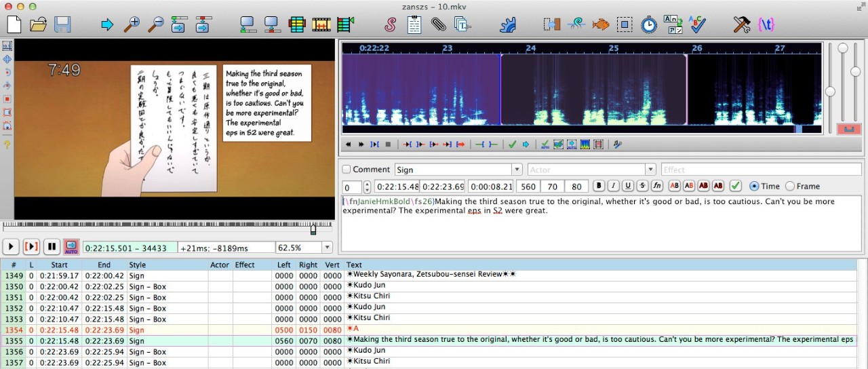868x369 pixels.
Task: Launch the Spell Checker ABC icon
Action: click(x=697, y=25)
